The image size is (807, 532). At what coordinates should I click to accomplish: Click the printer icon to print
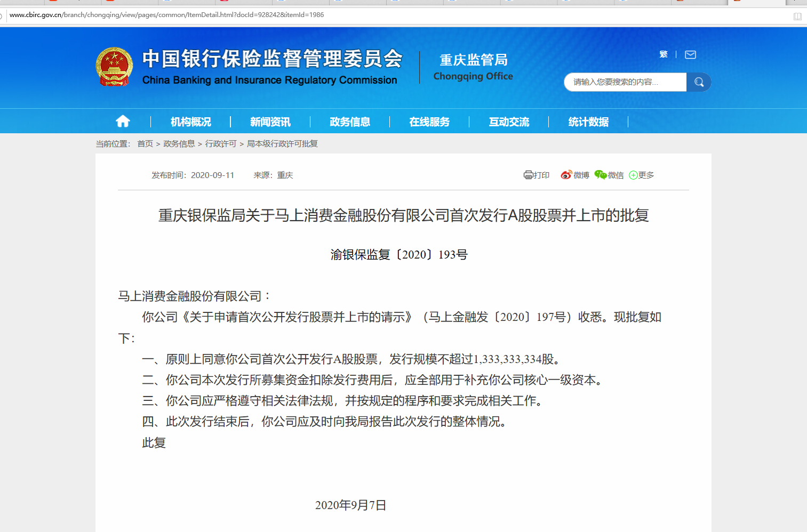coord(528,175)
